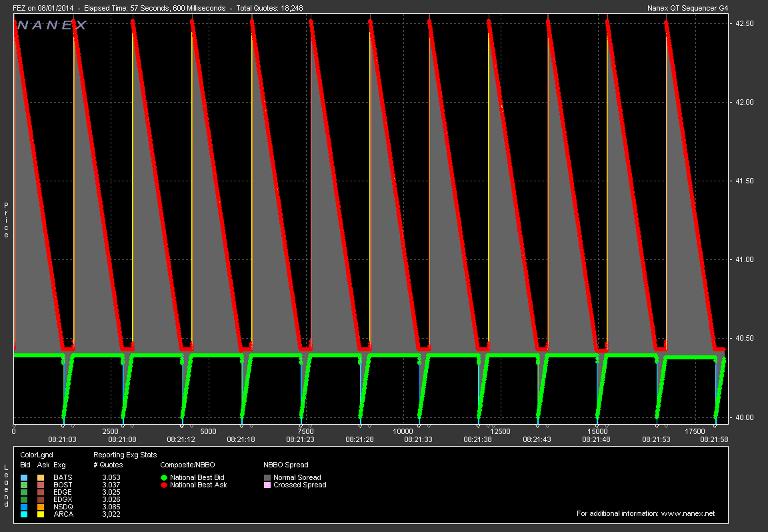768x532 pixels.
Task: Click the 'Normal Spread' legend label
Action: [x=297, y=477]
